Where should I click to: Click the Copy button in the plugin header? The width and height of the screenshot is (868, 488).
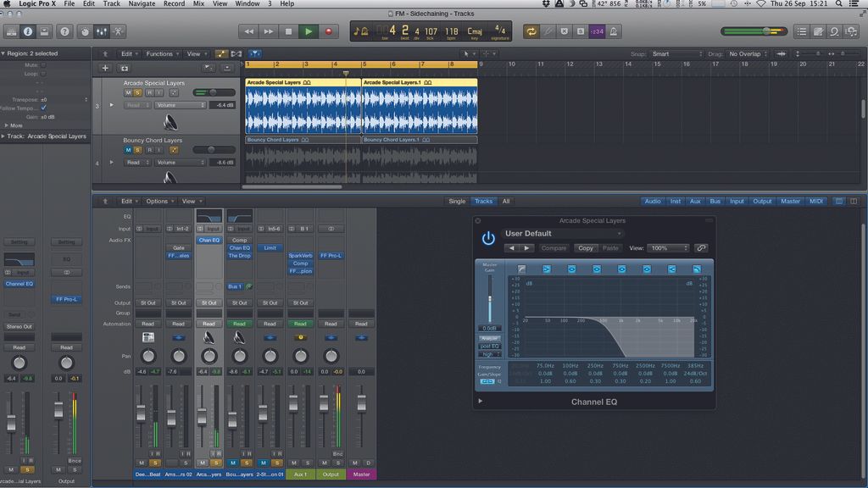pos(585,249)
